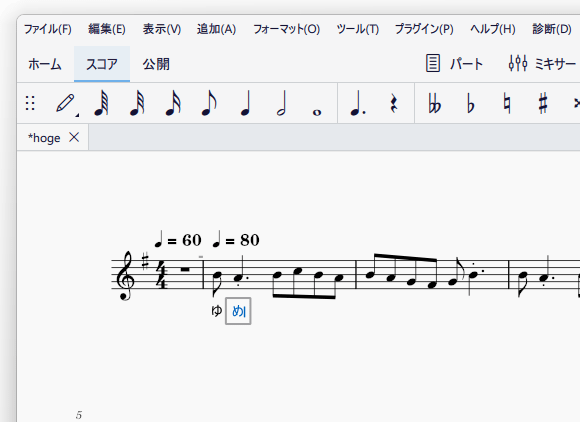Expand note input mode dropdown arrow
The width and height of the screenshot is (580, 422).
tap(77, 115)
